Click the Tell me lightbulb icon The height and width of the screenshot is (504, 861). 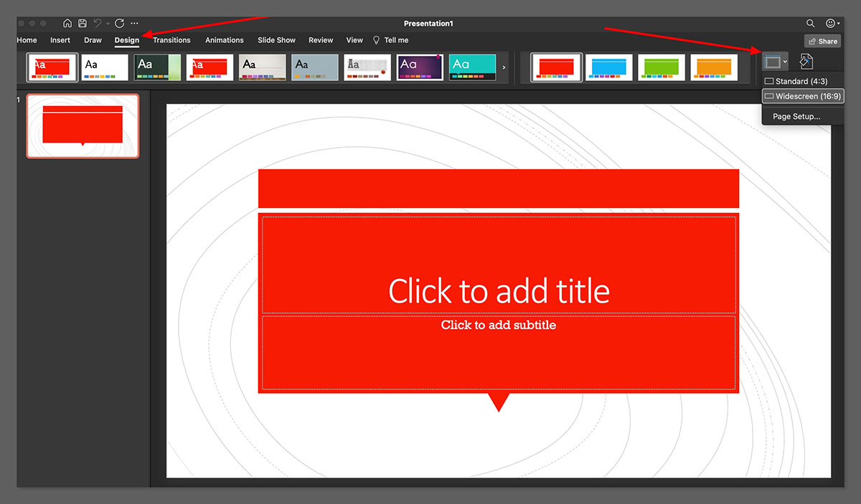[x=376, y=40]
